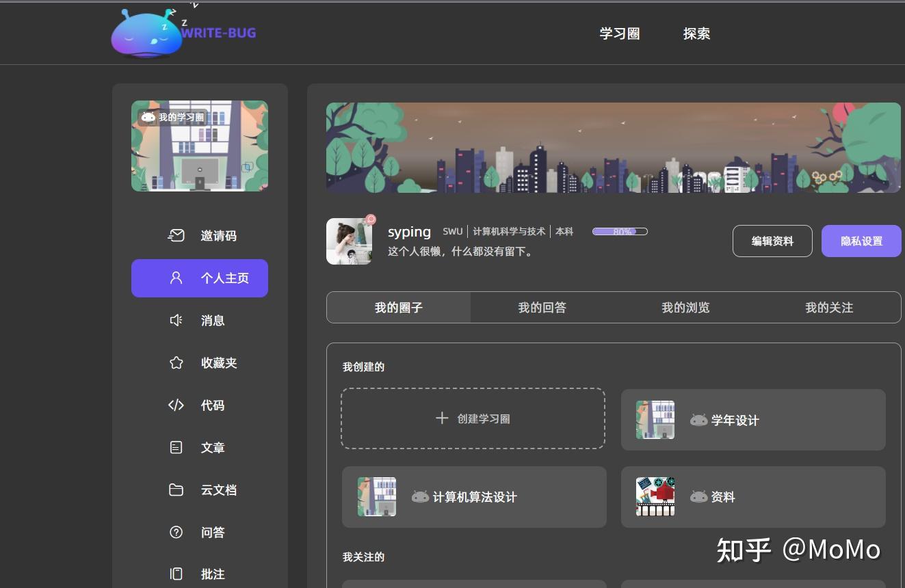905x588 pixels.
Task: Switch to the 我的关注 tab
Action: point(828,308)
